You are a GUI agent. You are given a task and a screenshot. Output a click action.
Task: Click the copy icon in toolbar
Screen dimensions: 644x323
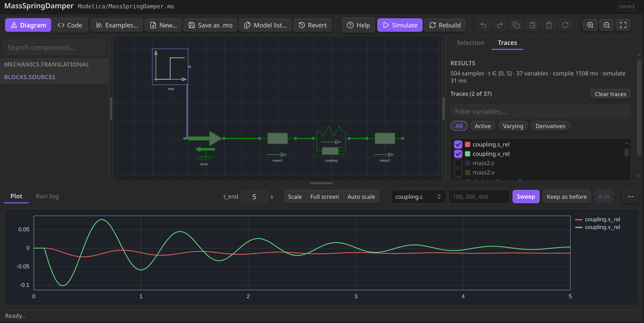(516, 25)
